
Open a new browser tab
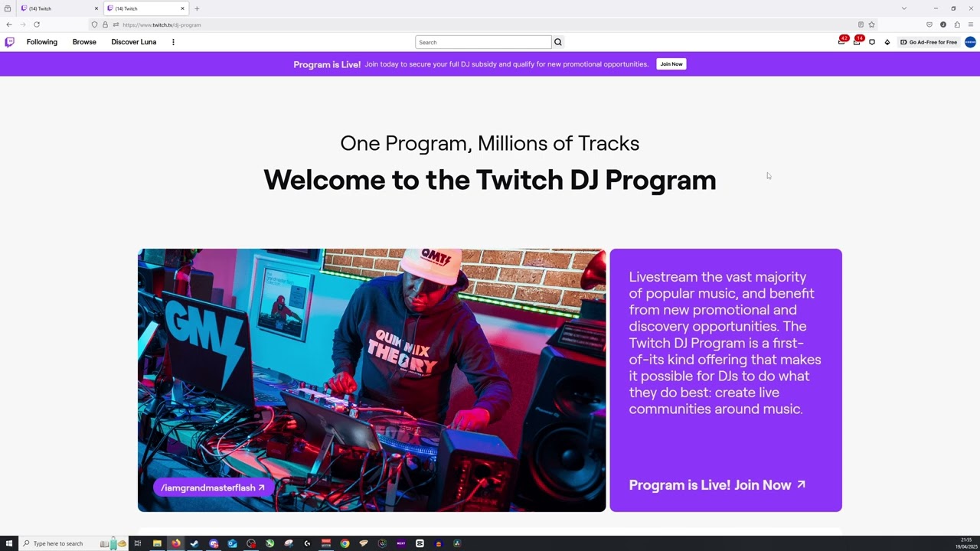pyautogui.click(x=197, y=8)
